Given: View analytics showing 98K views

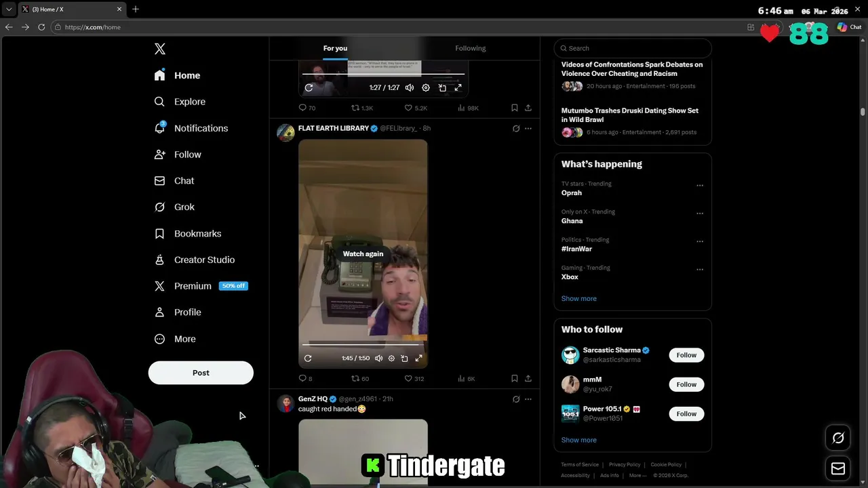Looking at the screenshot, I should 469,108.
